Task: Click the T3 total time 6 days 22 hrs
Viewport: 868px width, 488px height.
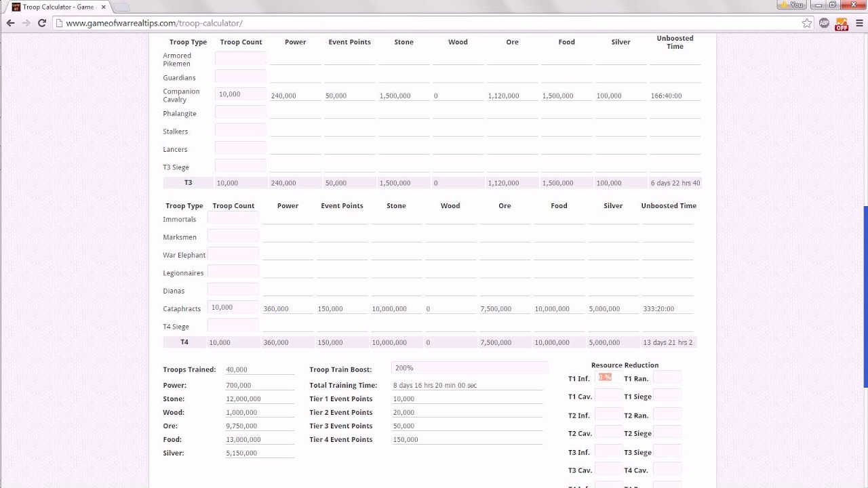Action: click(675, 183)
